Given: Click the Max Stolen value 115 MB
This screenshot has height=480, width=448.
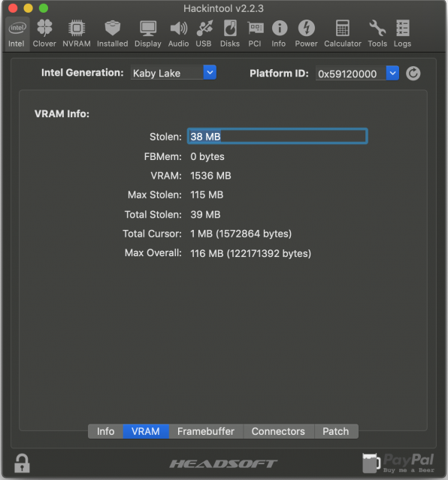Looking at the screenshot, I should click(x=207, y=195).
